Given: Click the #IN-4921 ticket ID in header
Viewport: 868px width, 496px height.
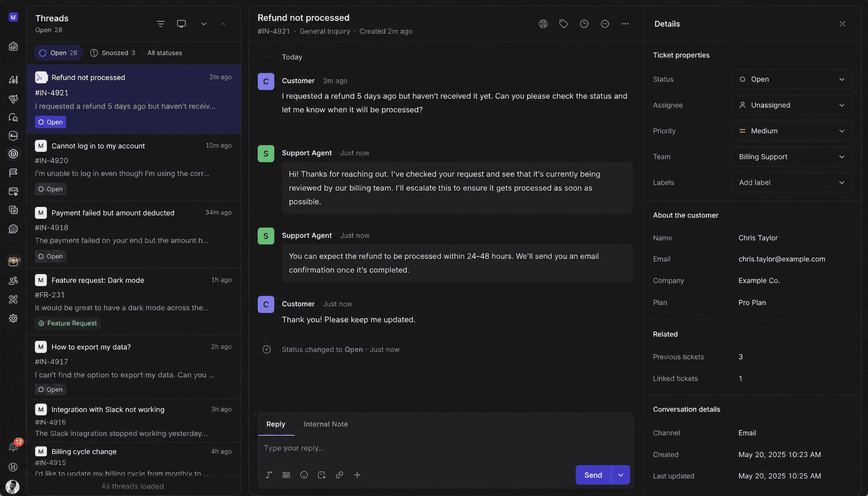Looking at the screenshot, I should 273,31.
